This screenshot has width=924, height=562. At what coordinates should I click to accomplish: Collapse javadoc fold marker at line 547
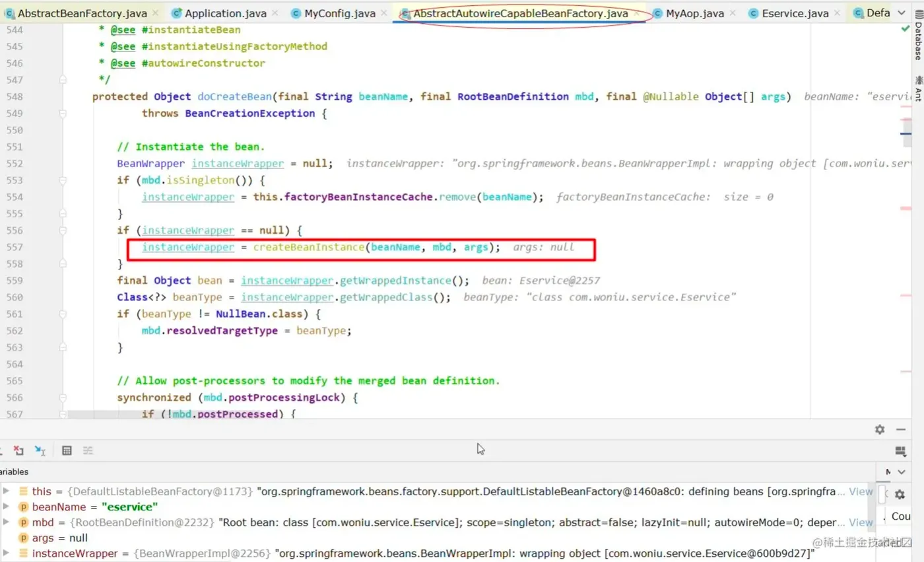coord(63,80)
